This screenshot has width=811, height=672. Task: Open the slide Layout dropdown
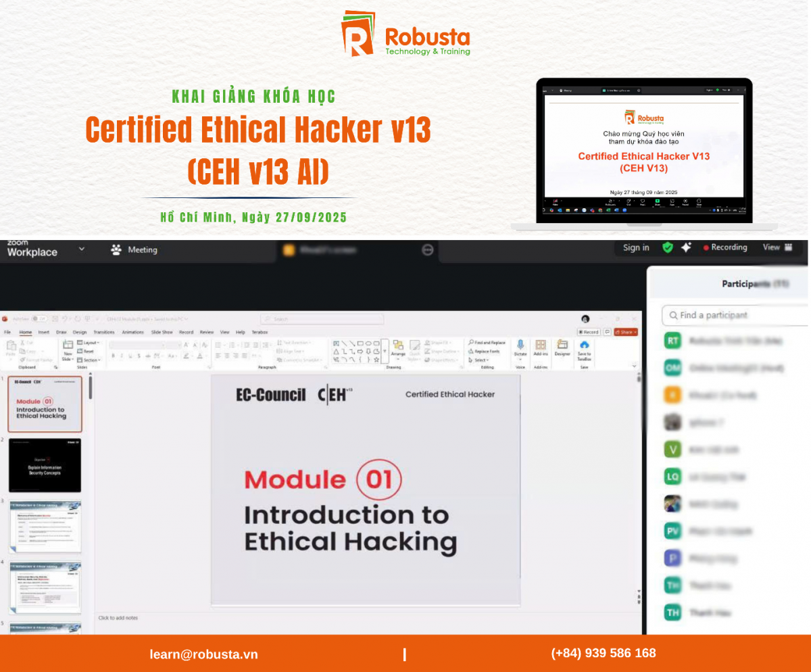click(x=89, y=343)
